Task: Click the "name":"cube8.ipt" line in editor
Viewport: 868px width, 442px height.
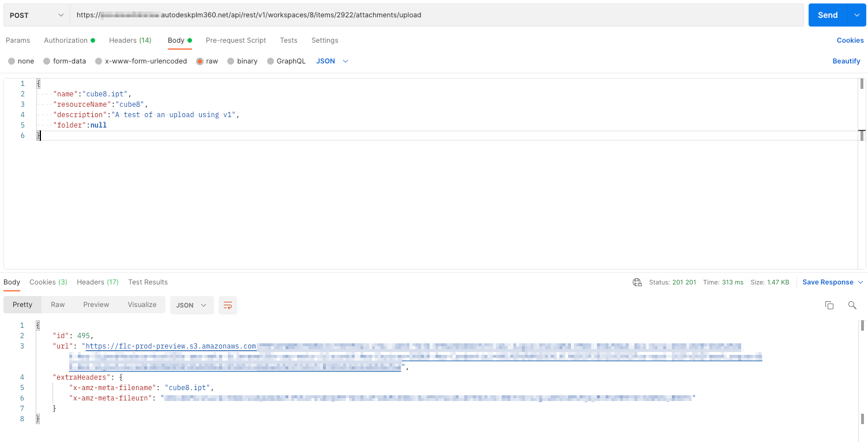Action: pos(92,94)
